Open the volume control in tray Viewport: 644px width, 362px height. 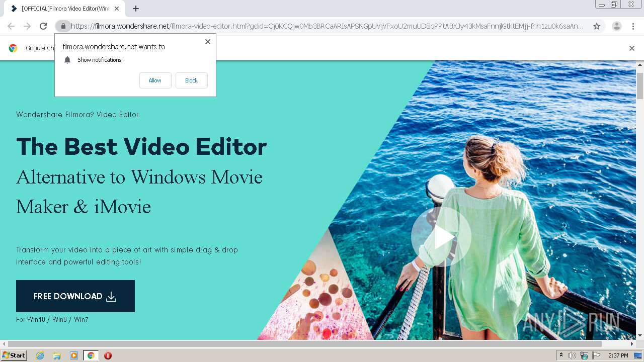pyautogui.click(x=572, y=355)
